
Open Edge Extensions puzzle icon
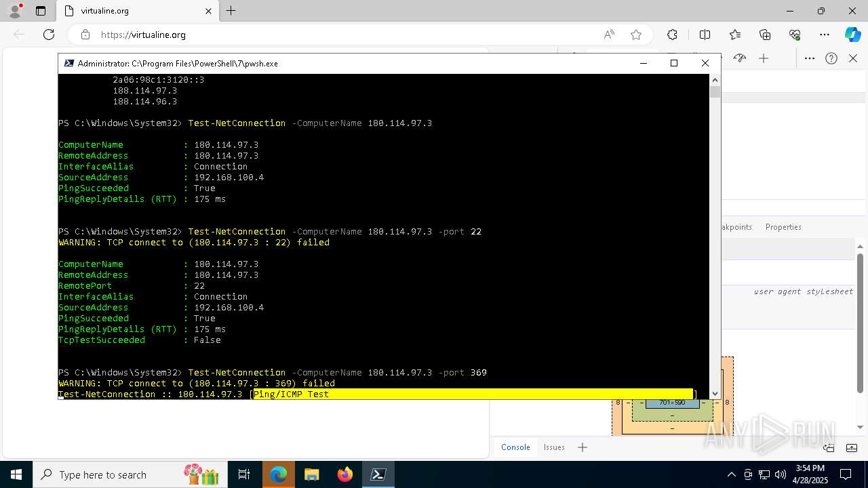[672, 35]
